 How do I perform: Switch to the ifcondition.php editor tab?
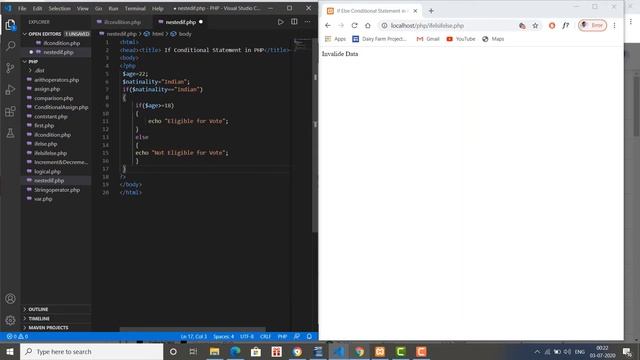click(122, 22)
